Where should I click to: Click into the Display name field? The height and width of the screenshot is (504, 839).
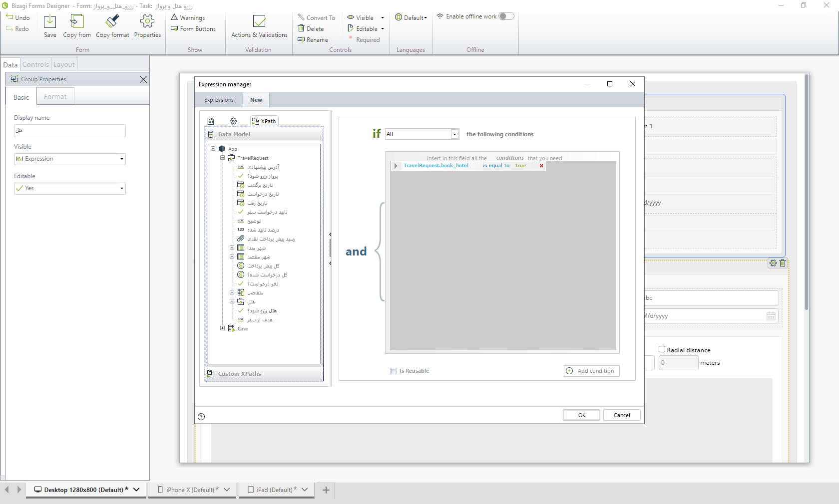click(70, 131)
